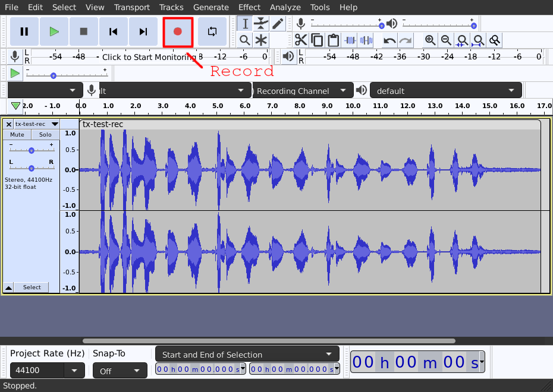Click the track gain slider
This screenshot has width=553, height=392.
32,150
